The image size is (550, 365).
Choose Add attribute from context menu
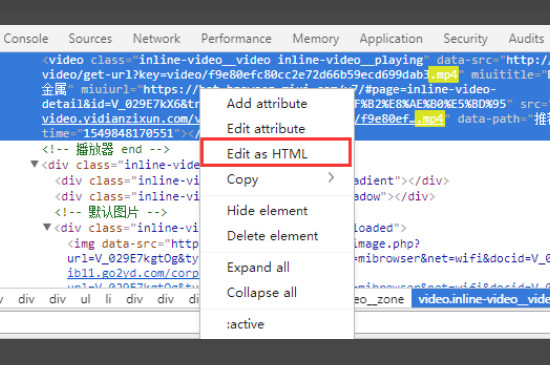277,103
